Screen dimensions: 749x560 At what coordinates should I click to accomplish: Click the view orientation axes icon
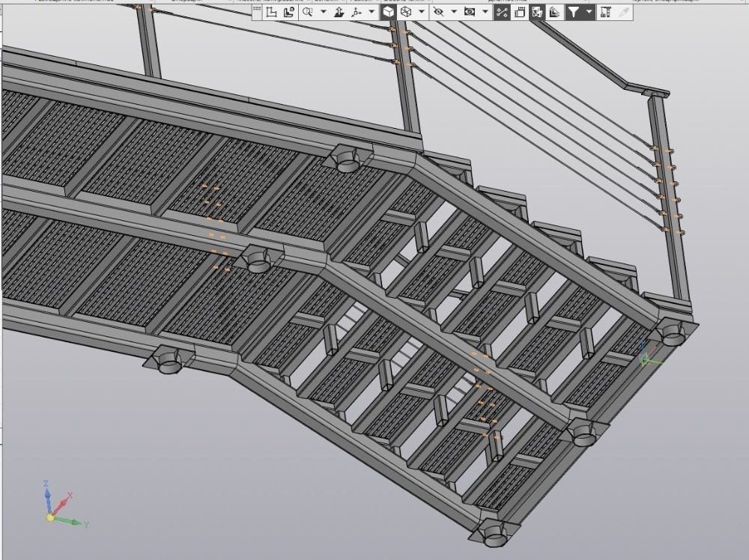click(357, 13)
